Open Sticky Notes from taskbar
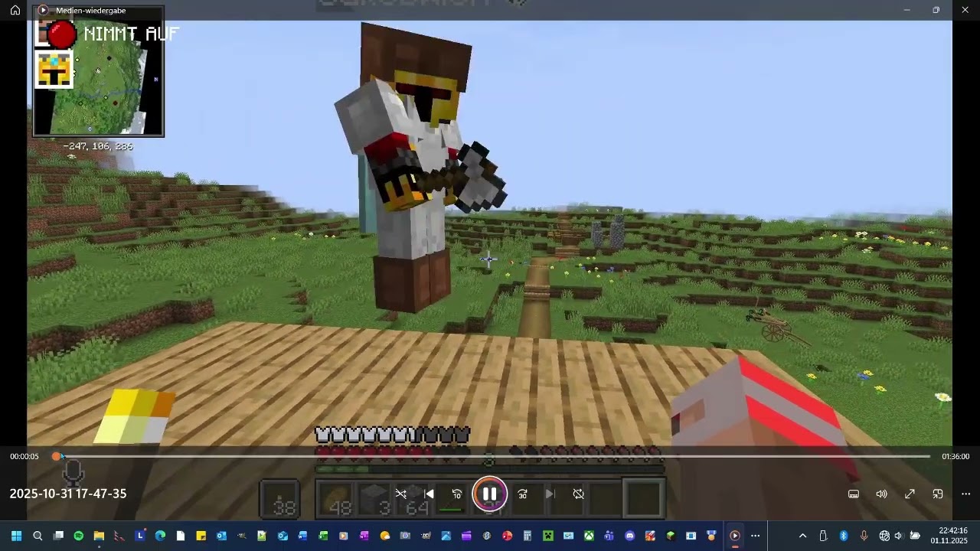This screenshot has width=980, height=551. (x=201, y=536)
